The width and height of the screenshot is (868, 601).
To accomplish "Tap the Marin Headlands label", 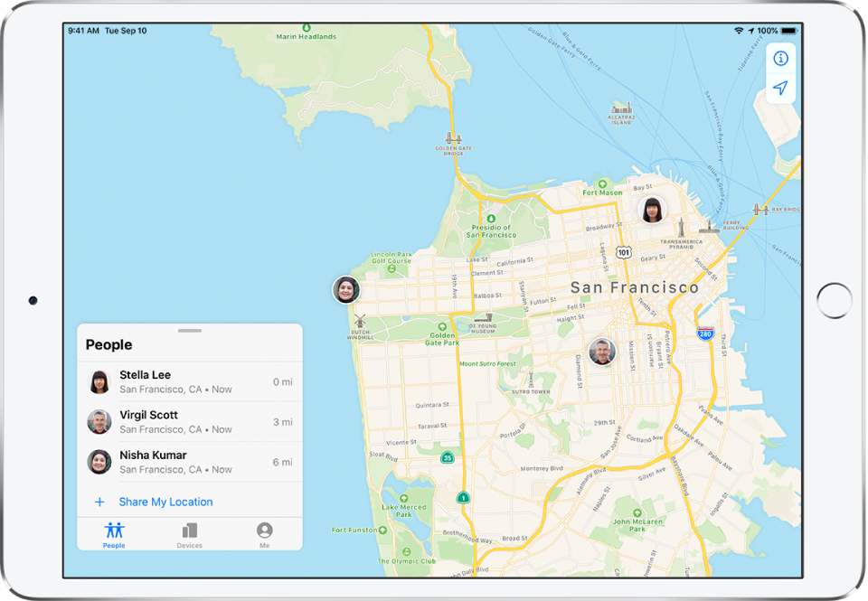I will click(307, 36).
